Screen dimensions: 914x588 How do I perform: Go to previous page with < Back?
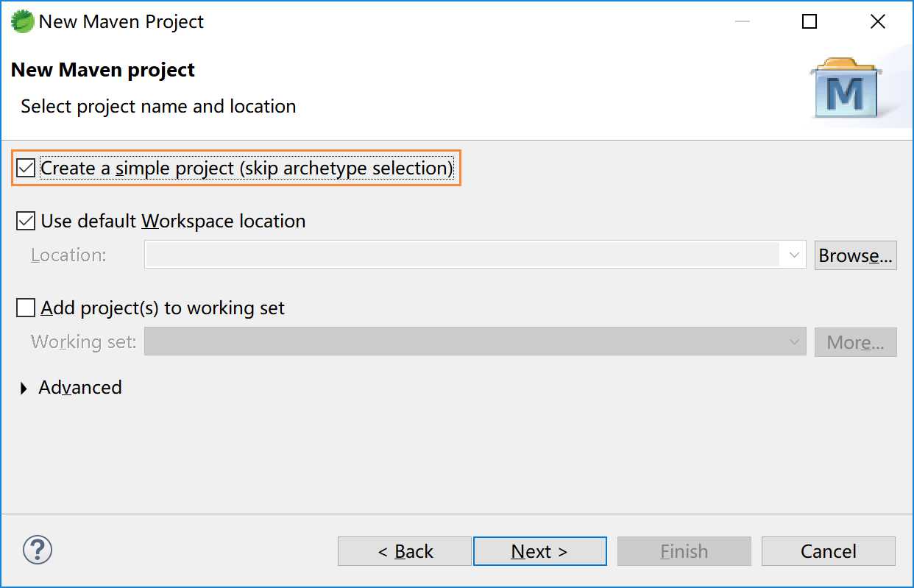tap(405, 551)
